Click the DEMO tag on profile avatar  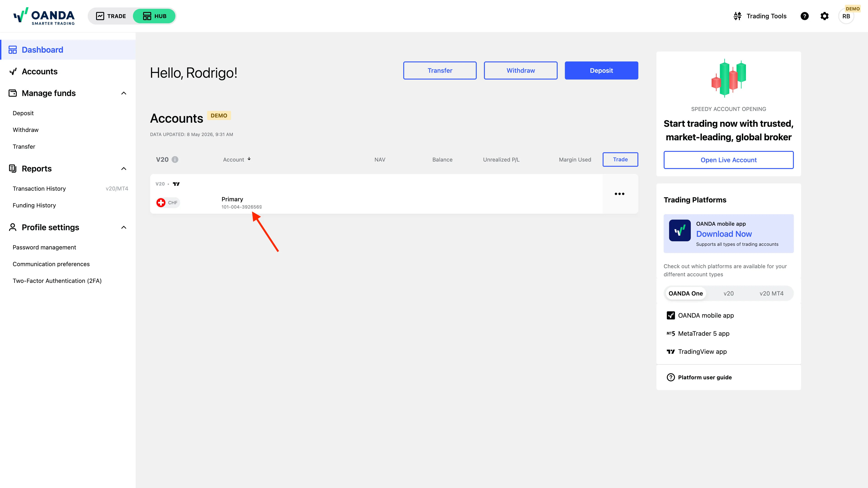[x=852, y=9]
